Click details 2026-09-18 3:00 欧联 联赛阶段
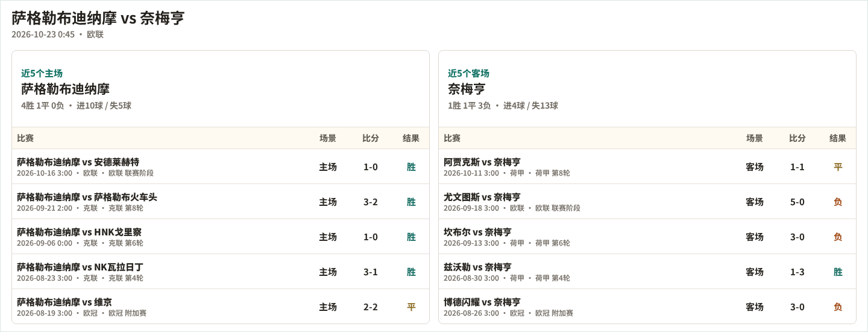Image resolution: width=868 pixels, height=332 pixels. coord(512,208)
